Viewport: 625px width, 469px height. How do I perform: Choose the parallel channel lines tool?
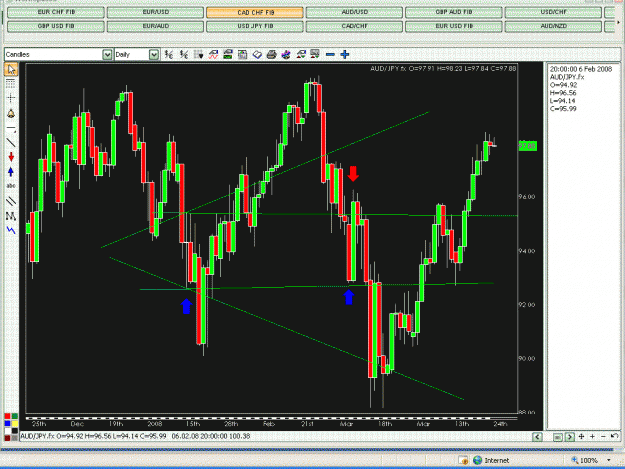[11, 201]
